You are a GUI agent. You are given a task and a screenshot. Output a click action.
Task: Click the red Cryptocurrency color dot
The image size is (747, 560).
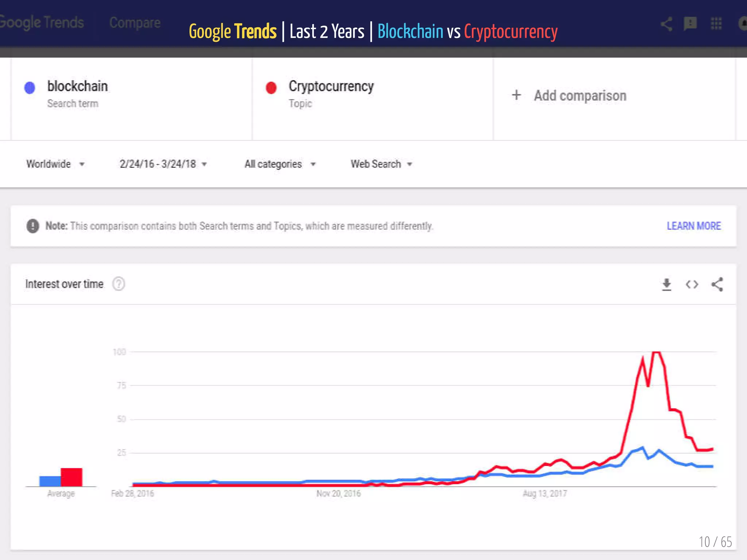271,88
